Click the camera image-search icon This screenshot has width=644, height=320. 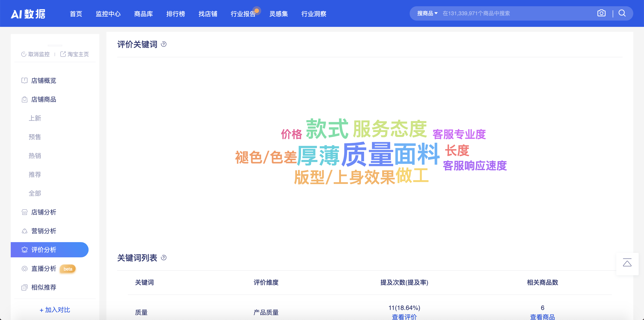pyautogui.click(x=601, y=13)
